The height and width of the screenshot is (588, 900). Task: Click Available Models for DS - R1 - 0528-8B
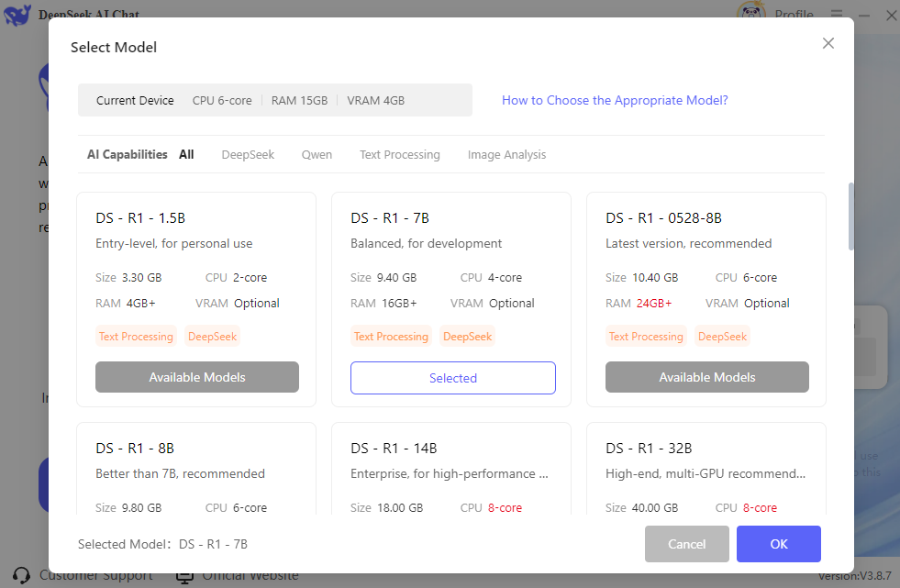point(707,377)
